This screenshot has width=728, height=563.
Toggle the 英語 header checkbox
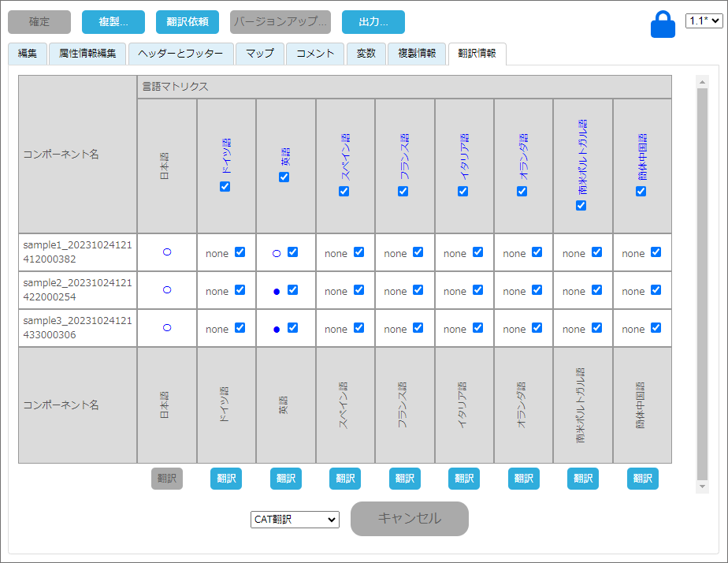[284, 177]
